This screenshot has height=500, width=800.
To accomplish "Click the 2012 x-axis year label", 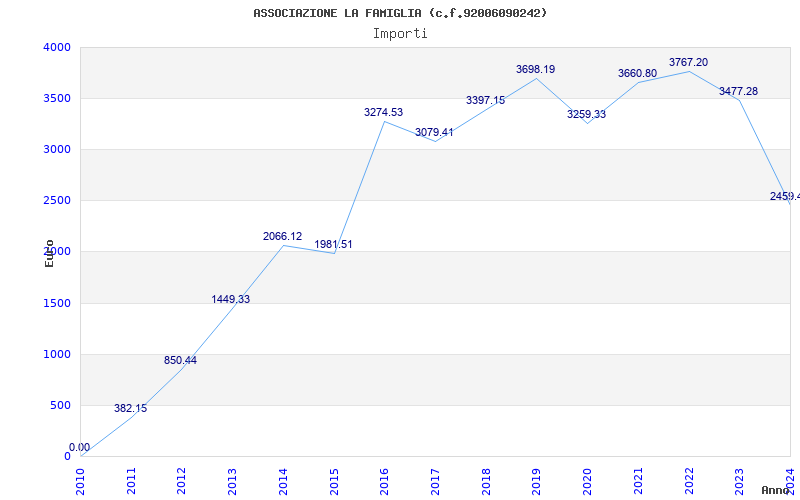I will 182,481.
